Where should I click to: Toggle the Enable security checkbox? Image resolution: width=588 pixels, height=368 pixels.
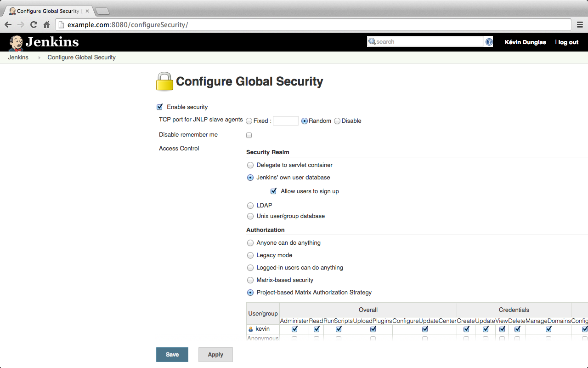[x=160, y=107]
